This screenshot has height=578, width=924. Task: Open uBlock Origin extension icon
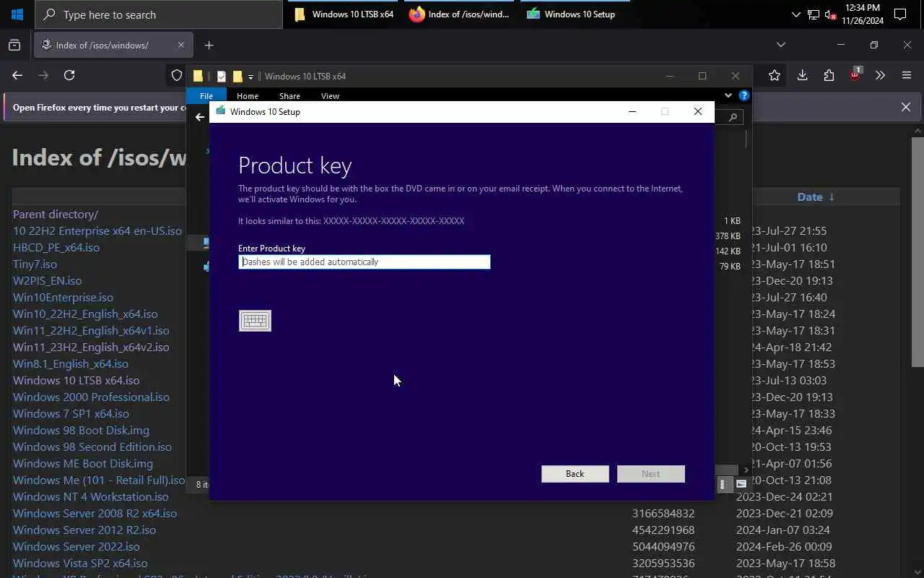(x=855, y=74)
